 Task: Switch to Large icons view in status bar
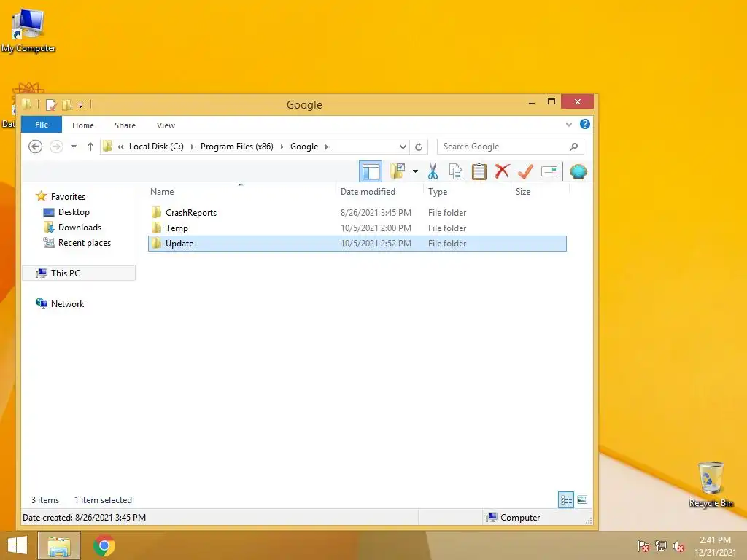(582, 500)
